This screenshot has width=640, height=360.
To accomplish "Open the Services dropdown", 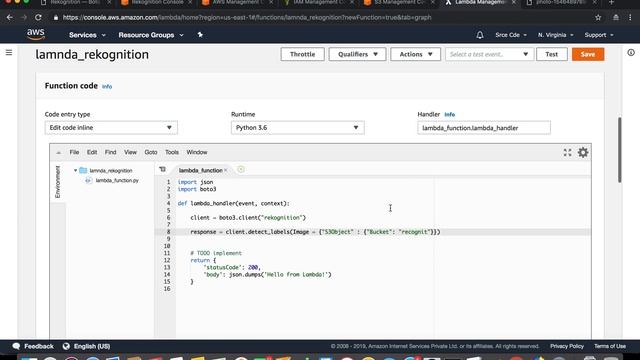I will pyautogui.click(x=87, y=35).
